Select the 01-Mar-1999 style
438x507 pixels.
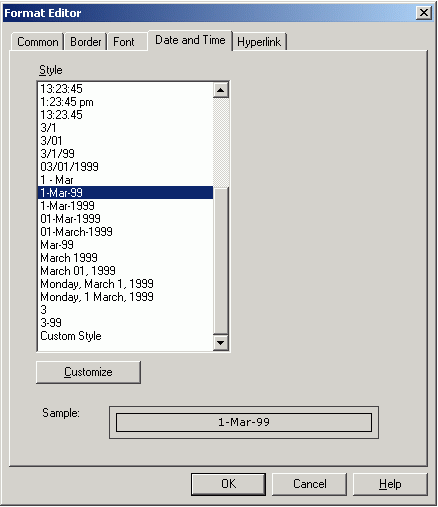125,219
